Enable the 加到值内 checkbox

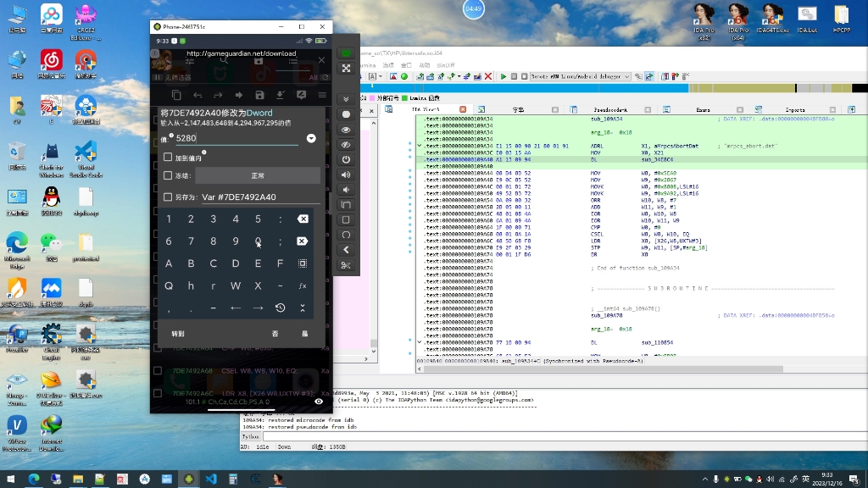tap(168, 158)
